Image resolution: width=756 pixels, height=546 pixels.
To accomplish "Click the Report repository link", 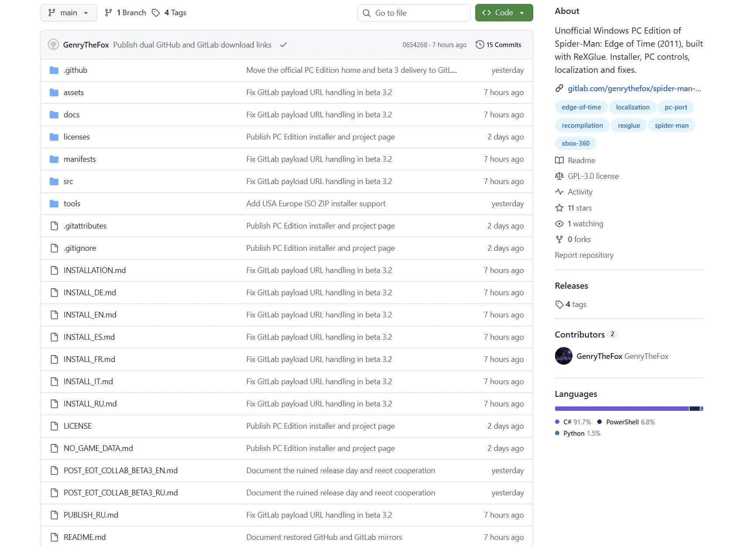I will pos(584,255).
